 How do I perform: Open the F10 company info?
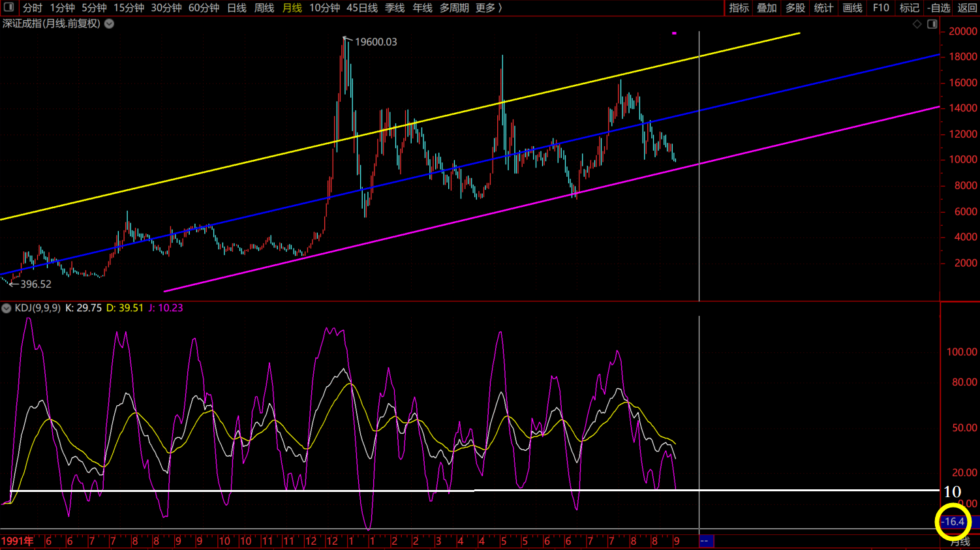pyautogui.click(x=881, y=8)
